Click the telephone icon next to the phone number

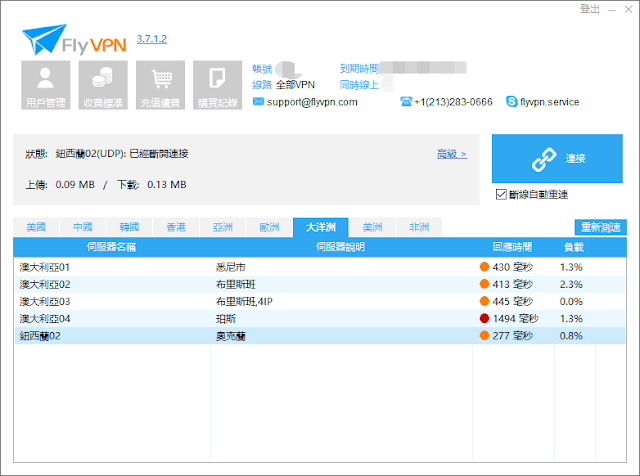coord(406,101)
